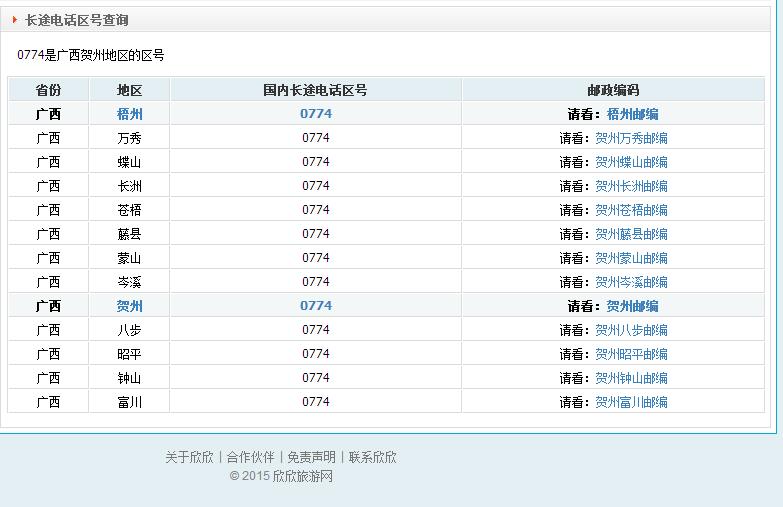This screenshot has width=783, height=507.
Task: View the 贺州蝶山邮编 postal code
Action: pyautogui.click(x=631, y=162)
